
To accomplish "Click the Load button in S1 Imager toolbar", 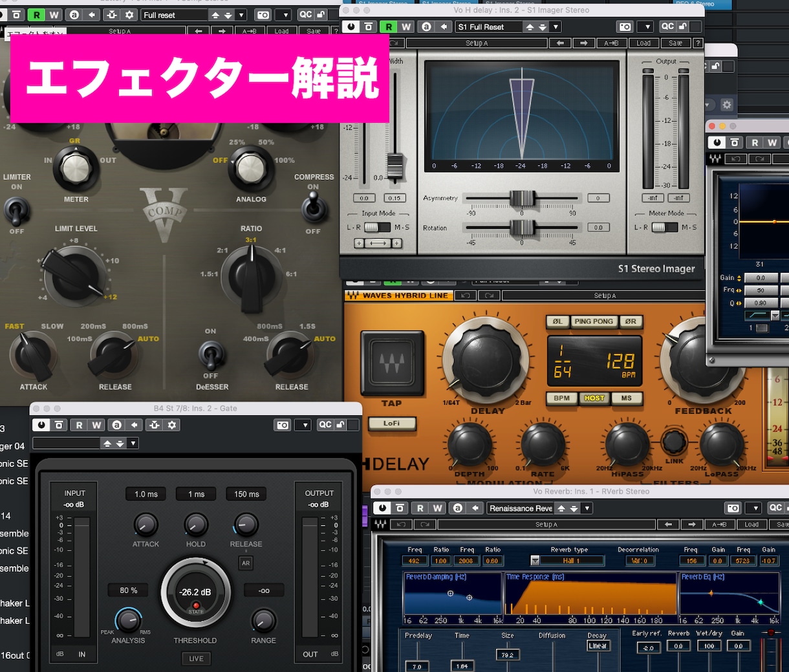I will click(643, 43).
